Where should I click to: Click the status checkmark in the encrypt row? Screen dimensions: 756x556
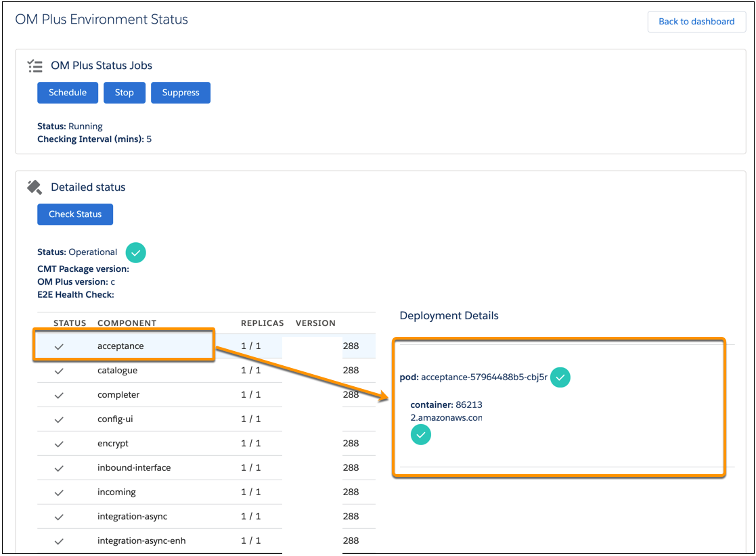click(59, 444)
